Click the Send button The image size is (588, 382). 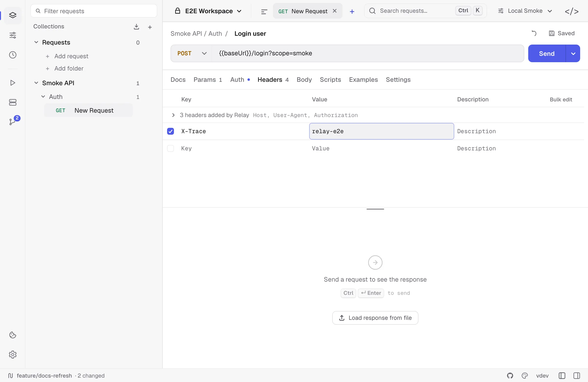[547, 53]
